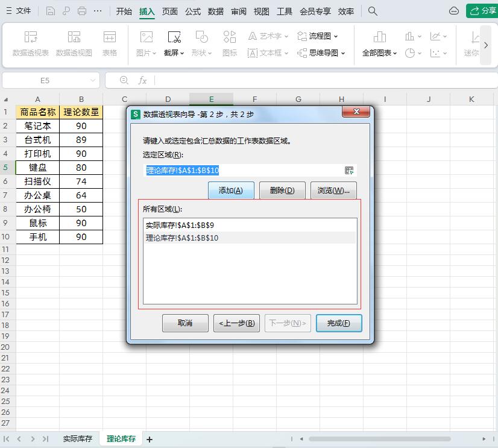
Task: Click the cloud sync icon
Action: pyautogui.click(x=454, y=11)
